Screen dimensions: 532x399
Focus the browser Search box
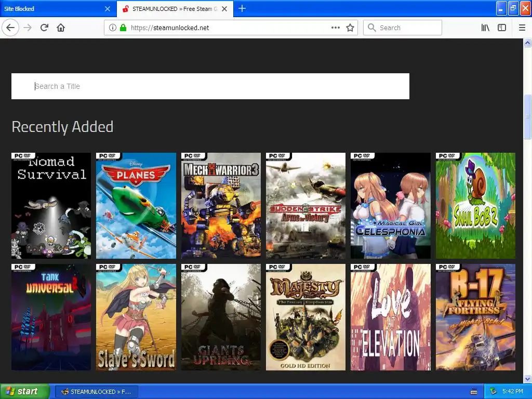[403, 28]
